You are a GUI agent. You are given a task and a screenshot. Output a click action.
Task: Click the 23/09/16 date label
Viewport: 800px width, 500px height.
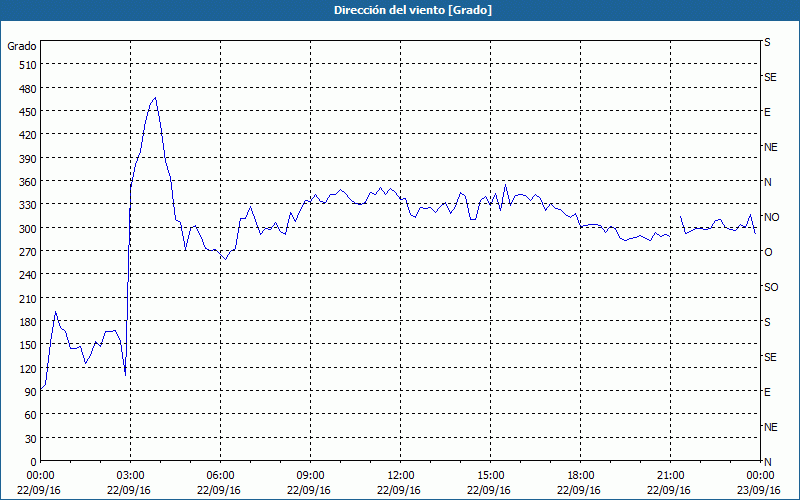tap(759, 490)
